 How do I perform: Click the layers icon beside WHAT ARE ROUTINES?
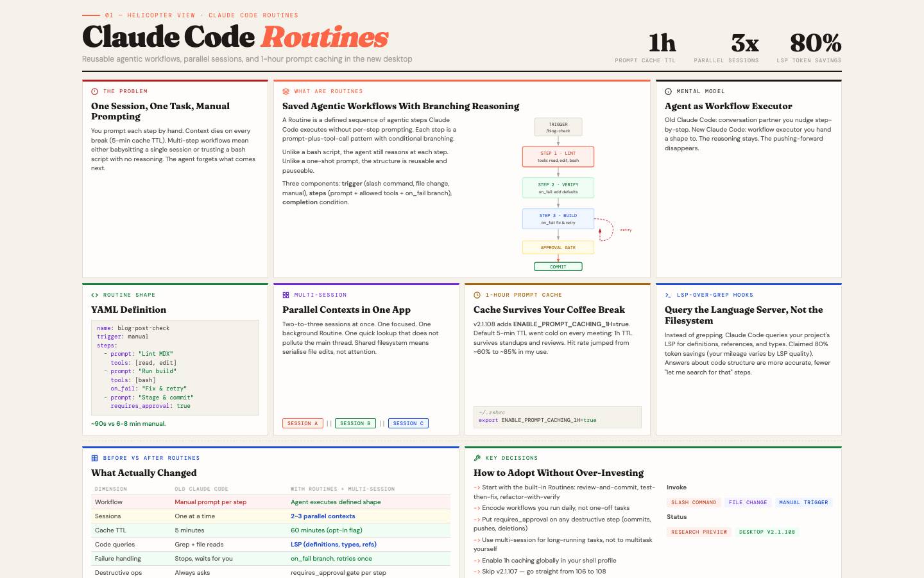[286, 91]
